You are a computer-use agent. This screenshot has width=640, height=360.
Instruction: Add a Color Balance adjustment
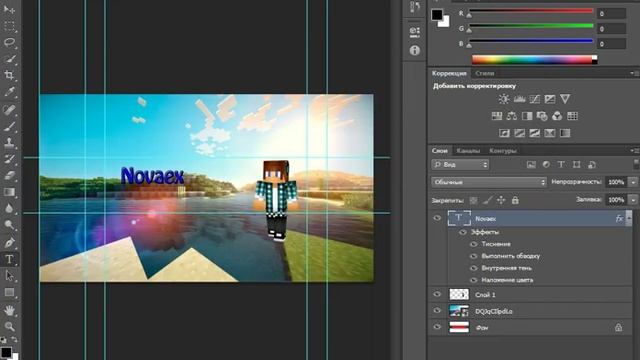[512, 116]
